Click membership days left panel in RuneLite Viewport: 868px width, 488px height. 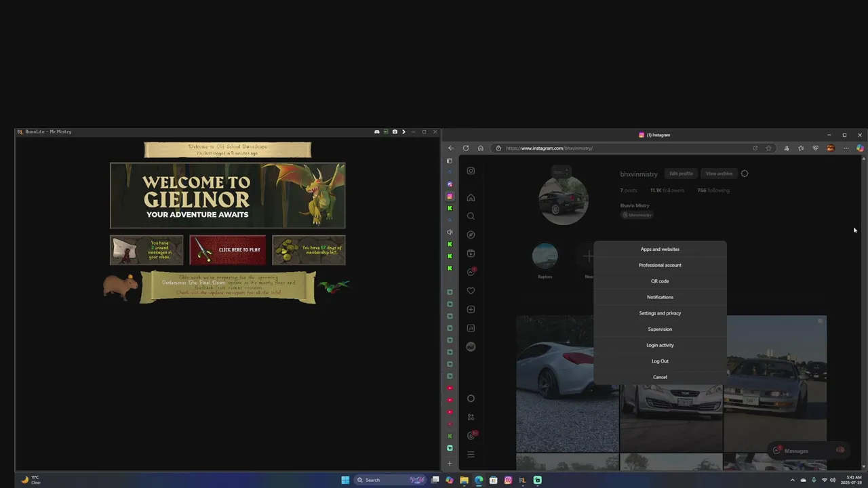click(309, 250)
